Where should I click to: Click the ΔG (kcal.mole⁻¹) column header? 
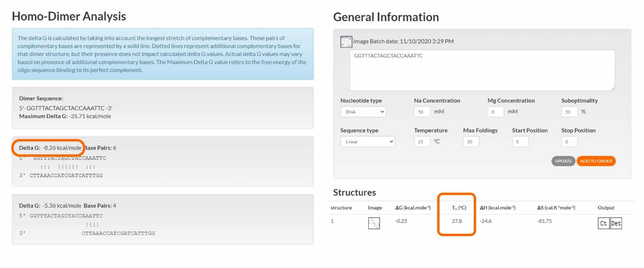click(413, 208)
